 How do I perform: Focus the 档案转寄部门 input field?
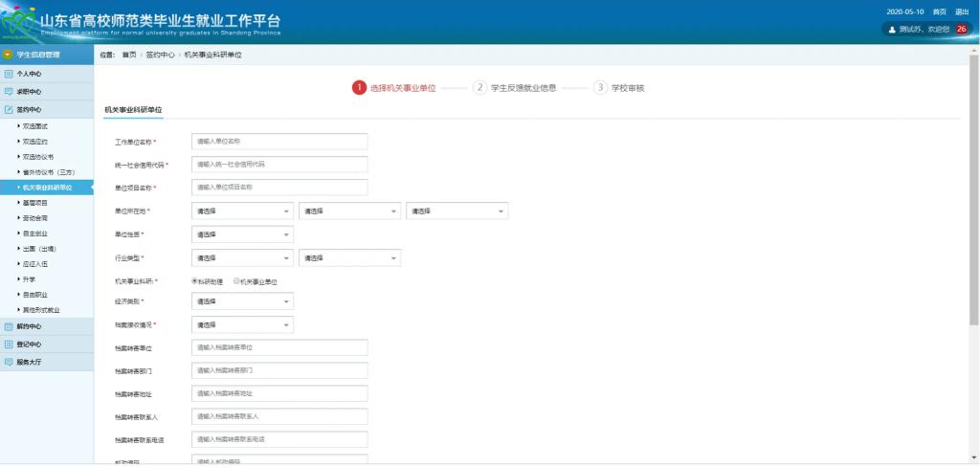(279, 370)
